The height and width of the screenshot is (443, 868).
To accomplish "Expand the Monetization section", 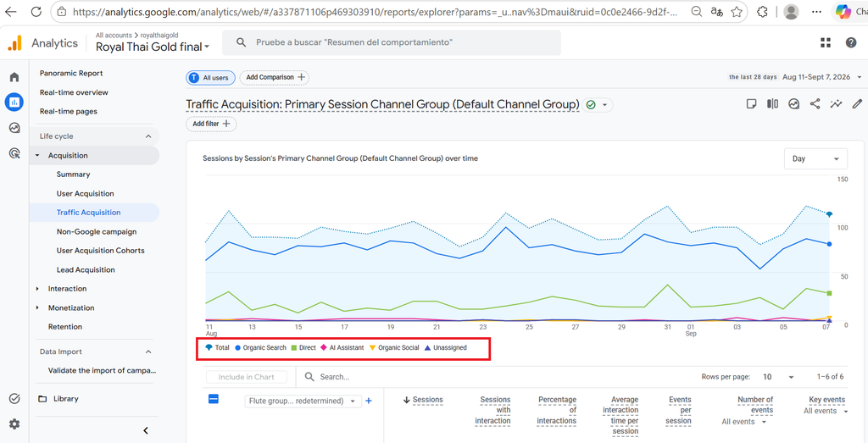I will [37, 308].
